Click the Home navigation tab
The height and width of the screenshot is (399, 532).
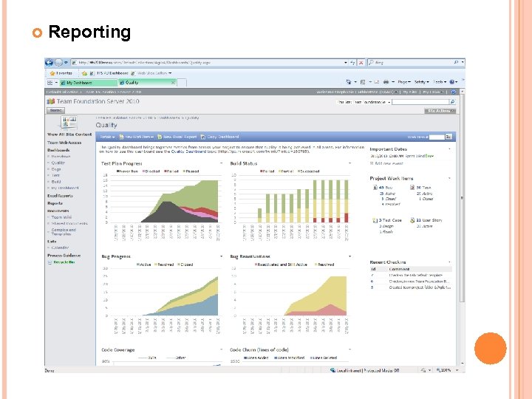click(55, 111)
